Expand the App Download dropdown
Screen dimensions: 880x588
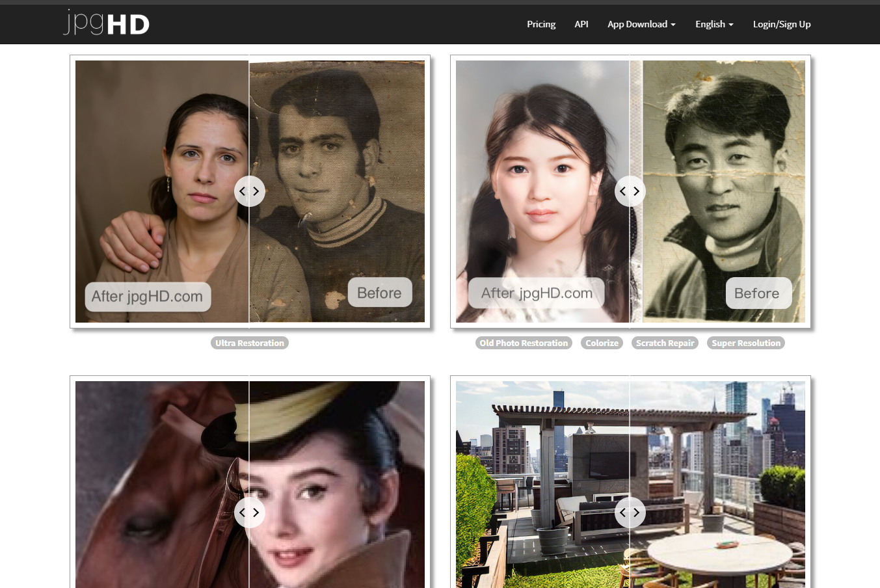click(x=641, y=24)
